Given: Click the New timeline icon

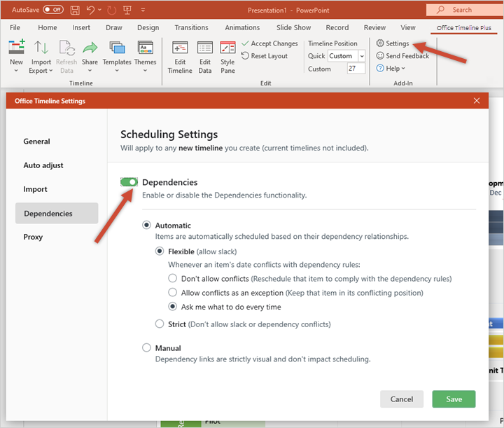Looking at the screenshot, I should (16, 48).
